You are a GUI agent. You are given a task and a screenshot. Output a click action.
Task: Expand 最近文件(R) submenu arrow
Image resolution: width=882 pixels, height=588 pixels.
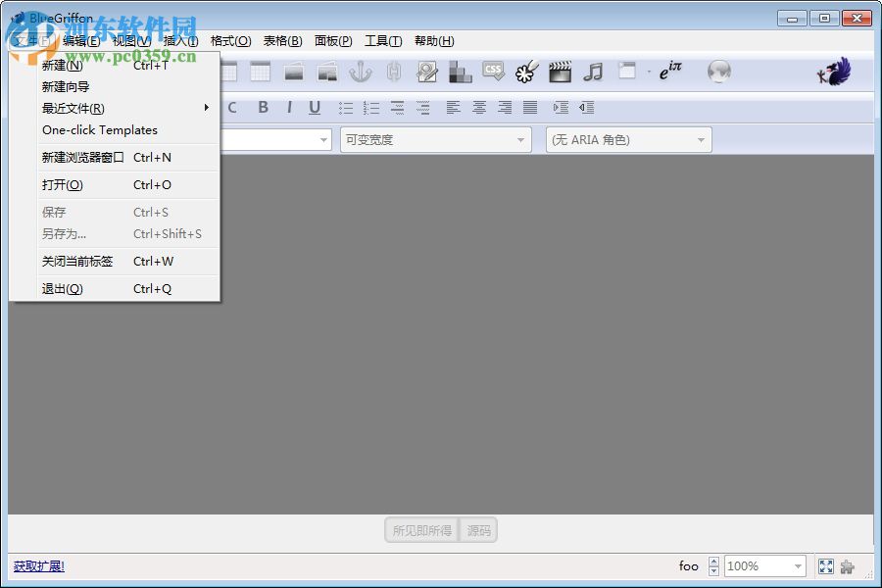coord(207,108)
